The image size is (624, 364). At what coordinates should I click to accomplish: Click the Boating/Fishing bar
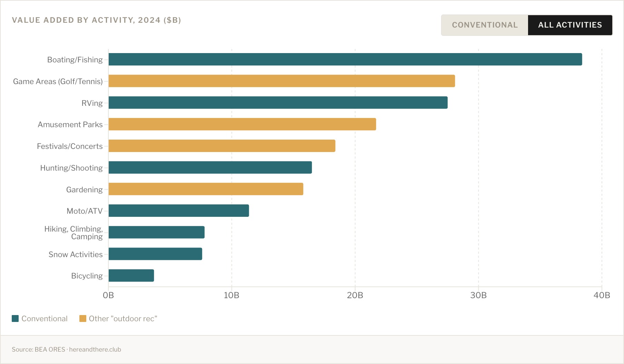click(345, 59)
